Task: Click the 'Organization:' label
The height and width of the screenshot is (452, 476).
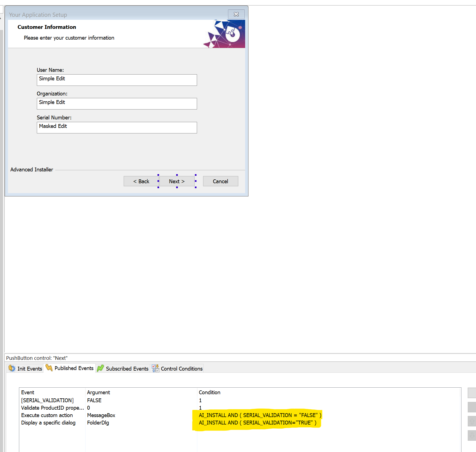Action: 52,94
